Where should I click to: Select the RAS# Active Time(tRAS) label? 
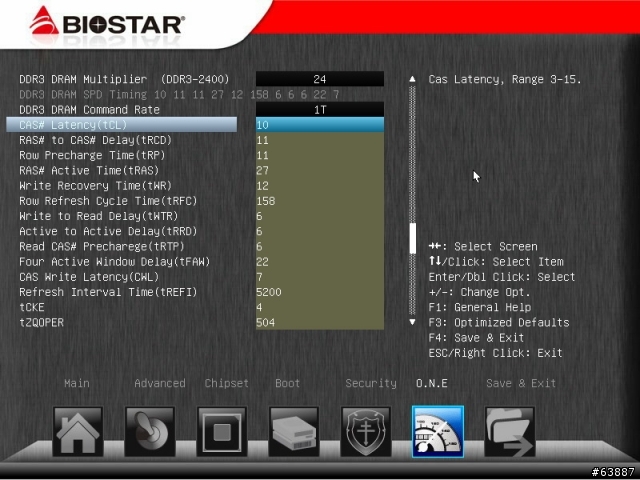pos(89,170)
